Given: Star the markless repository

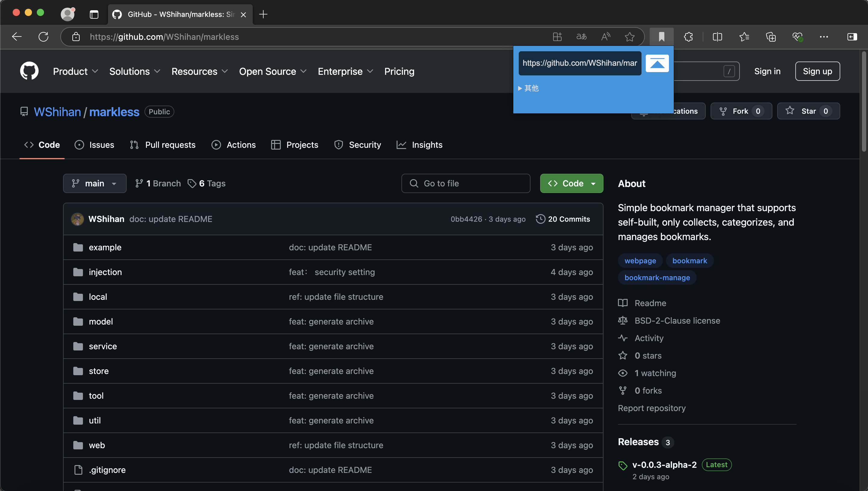Looking at the screenshot, I should coord(808,111).
